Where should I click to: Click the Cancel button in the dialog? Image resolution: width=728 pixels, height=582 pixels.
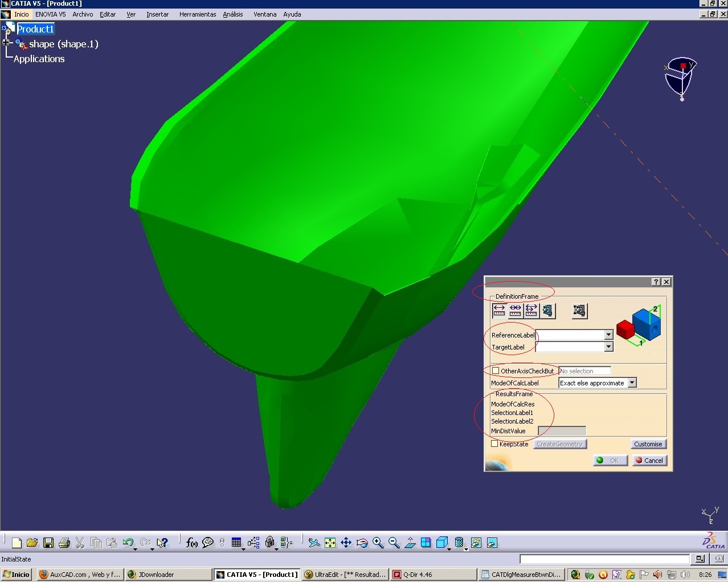649,460
